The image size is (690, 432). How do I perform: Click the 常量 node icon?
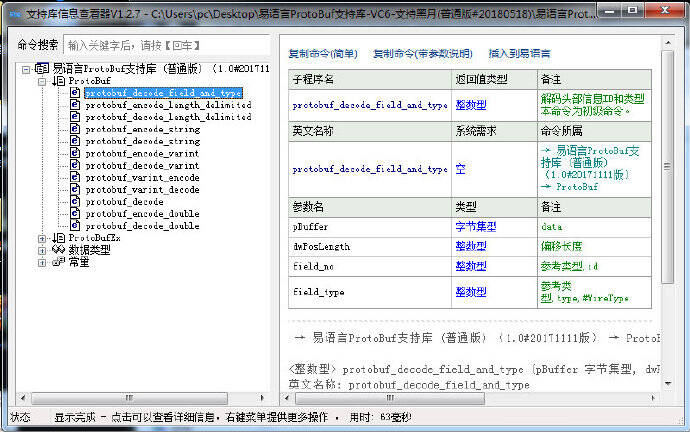pyautogui.click(x=59, y=262)
